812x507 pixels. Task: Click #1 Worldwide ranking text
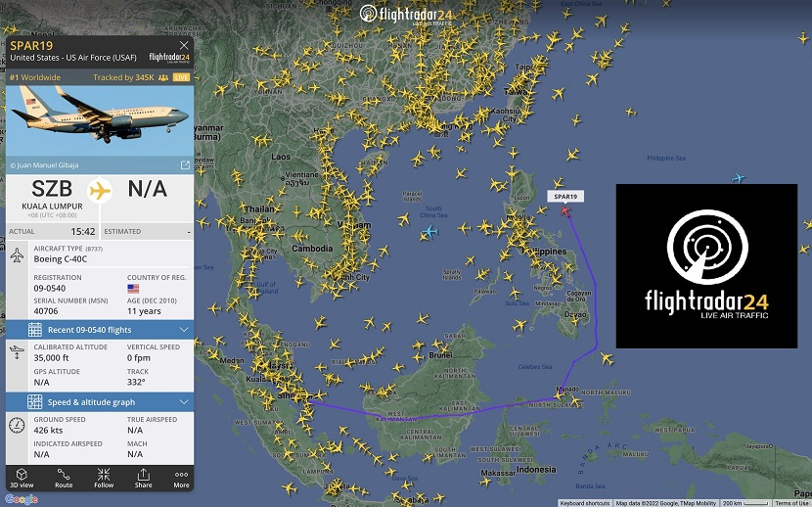pos(35,77)
